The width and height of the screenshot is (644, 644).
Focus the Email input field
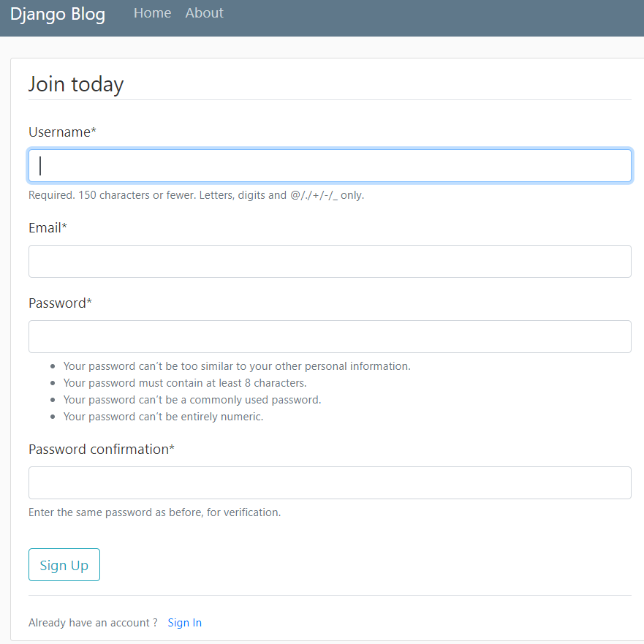coord(329,261)
